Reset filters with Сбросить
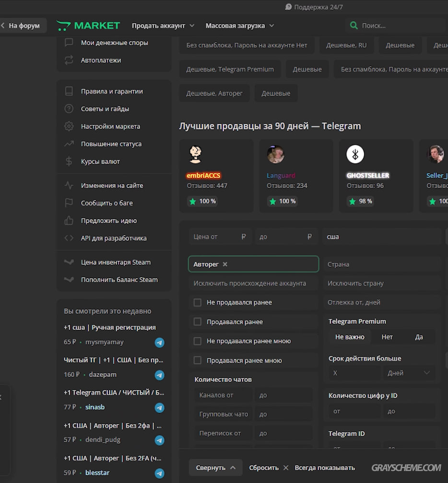Image resolution: width=448 pixels, height=483 pixels. pyautogui.click(x=269, y=468)
